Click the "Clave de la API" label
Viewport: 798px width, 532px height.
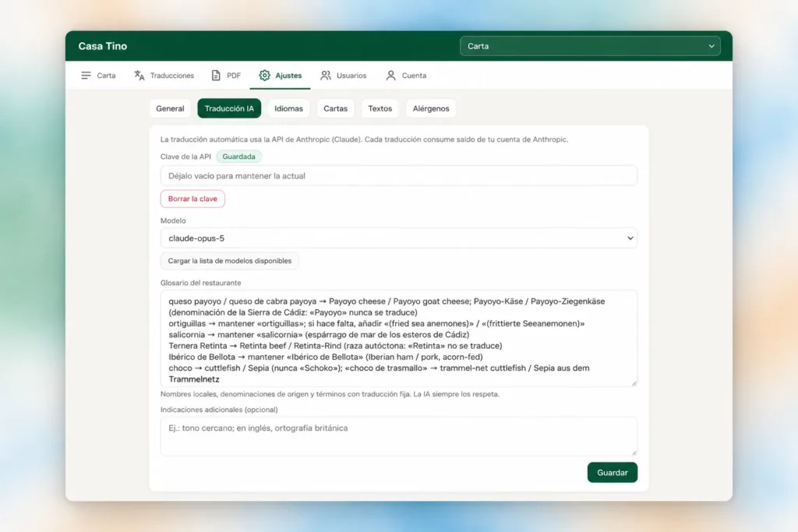(185, 157)
